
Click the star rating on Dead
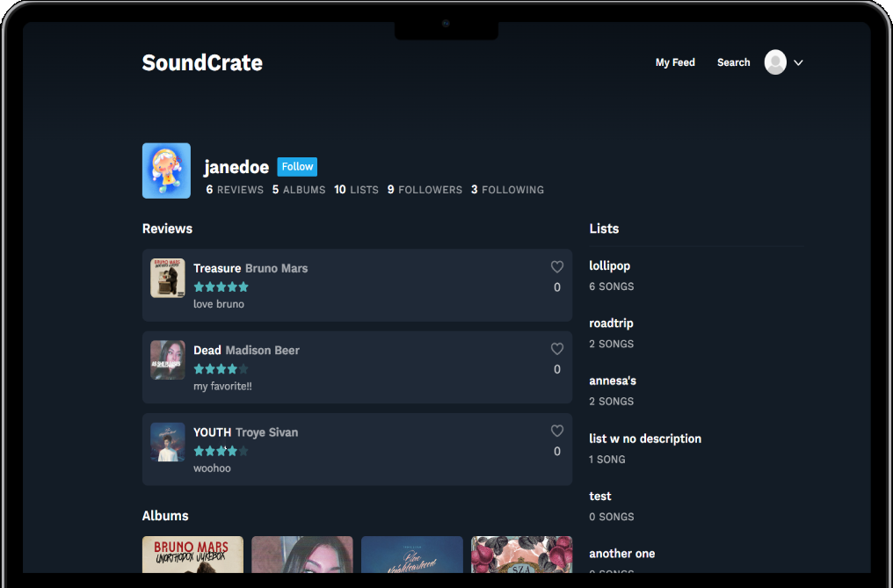pyautogui.click(x=221, y=369)
